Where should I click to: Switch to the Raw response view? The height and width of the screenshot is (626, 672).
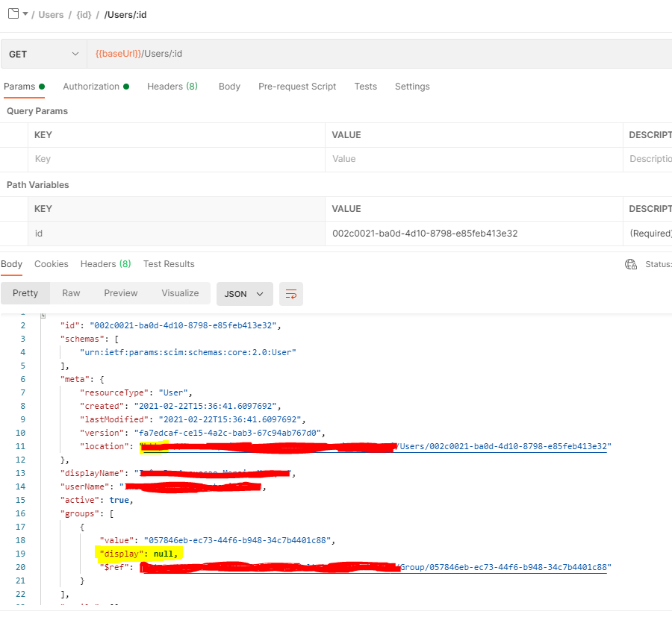coord(71,293)
